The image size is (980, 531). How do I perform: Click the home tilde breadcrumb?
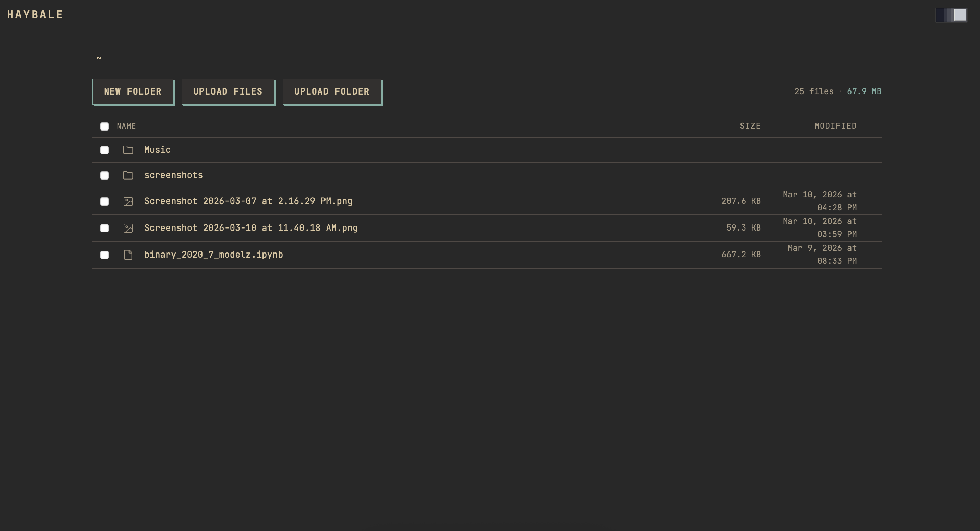click(99, 58)
